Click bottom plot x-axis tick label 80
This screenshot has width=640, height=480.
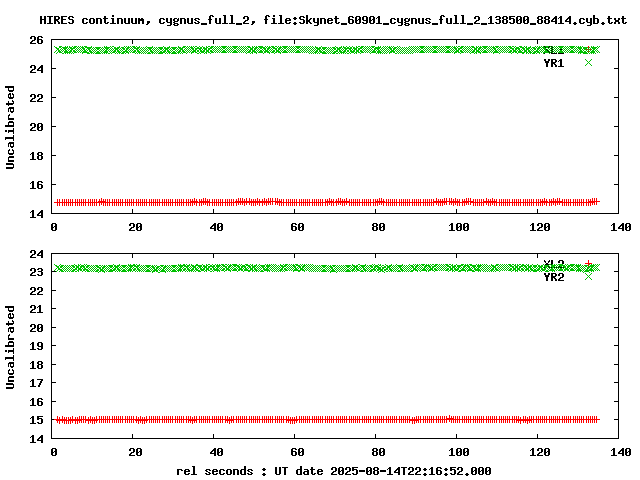coord(378,452)
